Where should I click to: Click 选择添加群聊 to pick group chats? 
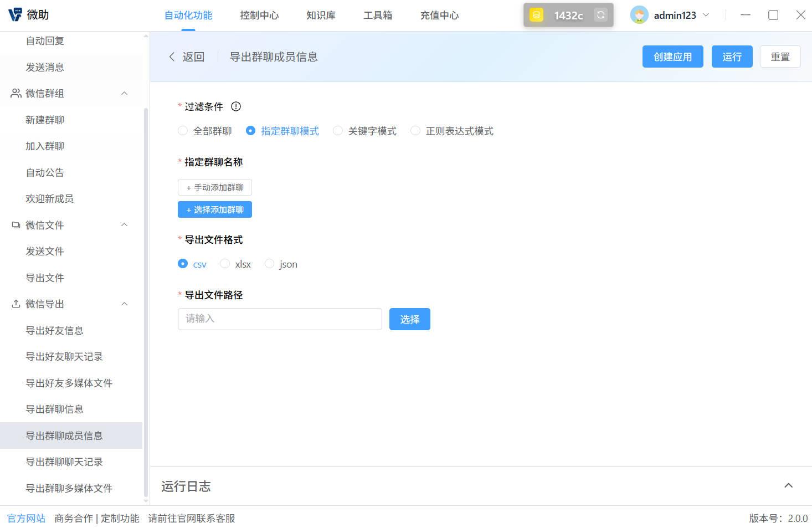pyautogui.click(x=215, y=209)
